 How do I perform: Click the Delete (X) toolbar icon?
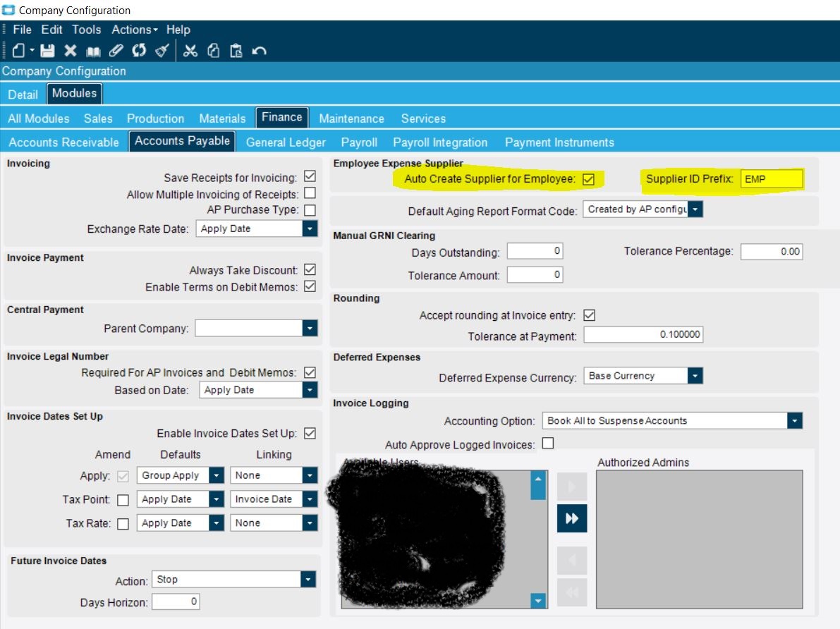point(71,51)
